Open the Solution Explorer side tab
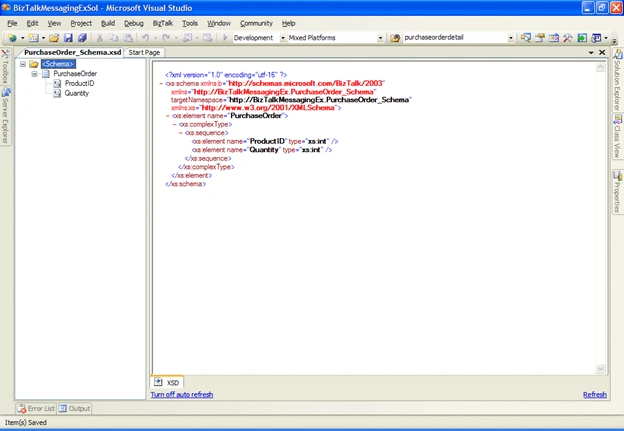Viewport: 624px width, 431px height. coord(618,80)
